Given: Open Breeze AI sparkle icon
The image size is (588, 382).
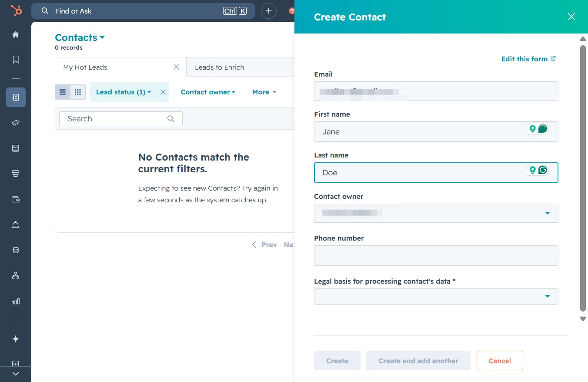Looking at the screenshot, I should click(16, 339).
